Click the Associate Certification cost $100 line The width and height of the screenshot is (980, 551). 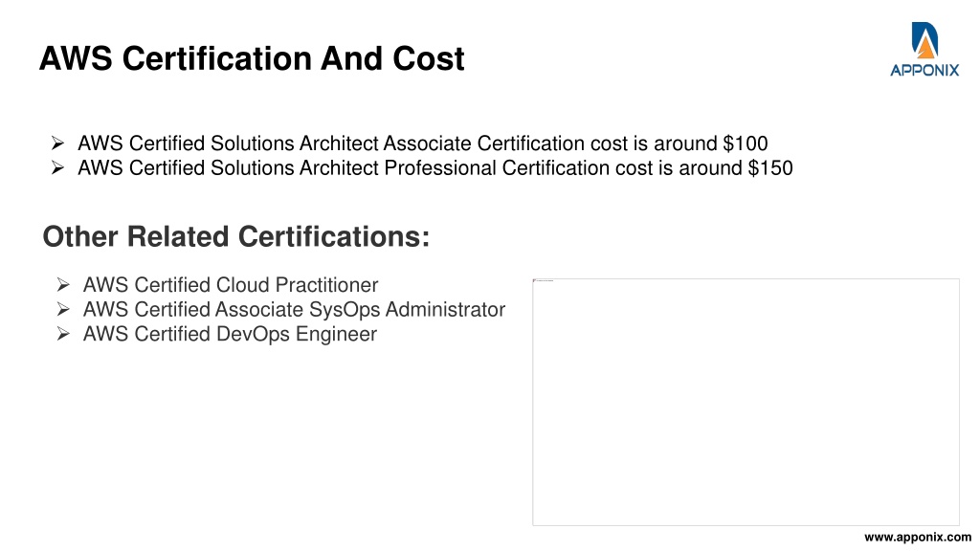tap(422, 143)
